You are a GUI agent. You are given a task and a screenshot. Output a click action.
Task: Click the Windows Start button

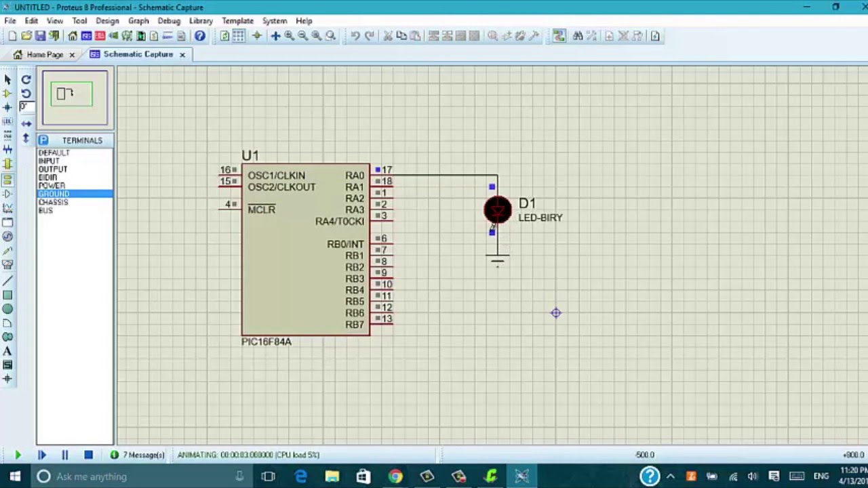(14, 476)
